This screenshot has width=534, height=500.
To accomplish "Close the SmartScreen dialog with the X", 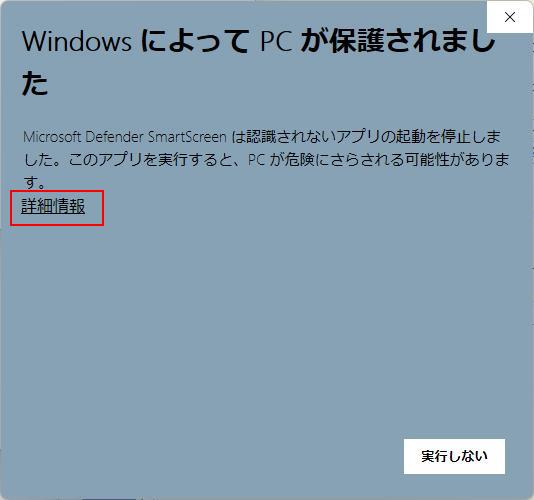I will pyautogui.click(x=510, y=17).
